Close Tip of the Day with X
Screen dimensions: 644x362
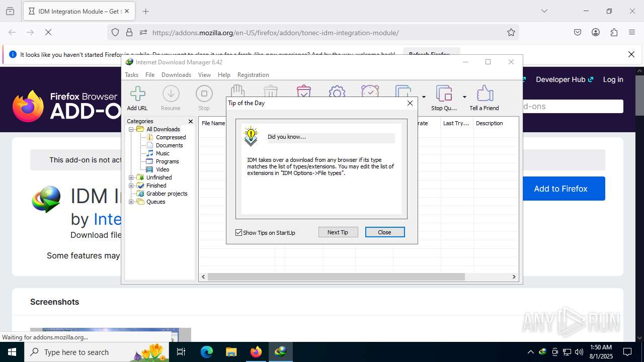click(x=410, y=103)
